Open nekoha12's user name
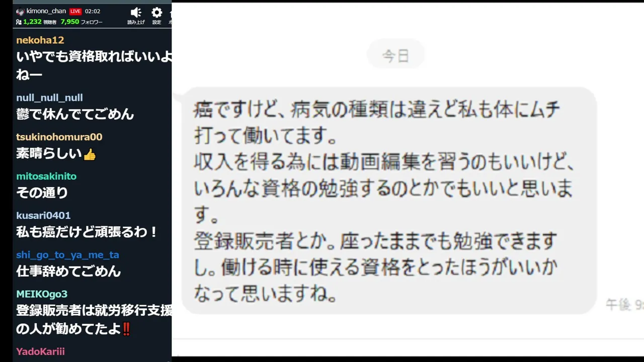 (40, 40)
